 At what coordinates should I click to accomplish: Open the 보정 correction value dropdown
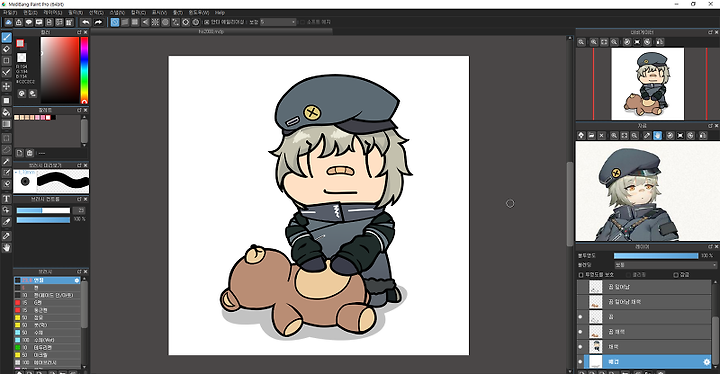pos(278,22)
